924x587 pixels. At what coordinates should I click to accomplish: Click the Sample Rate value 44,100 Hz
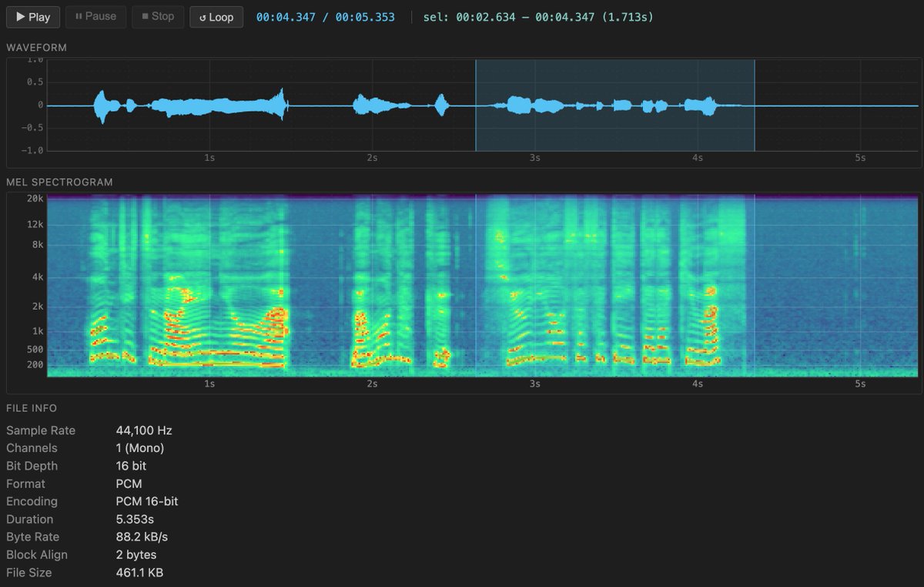tap(144, 430)
